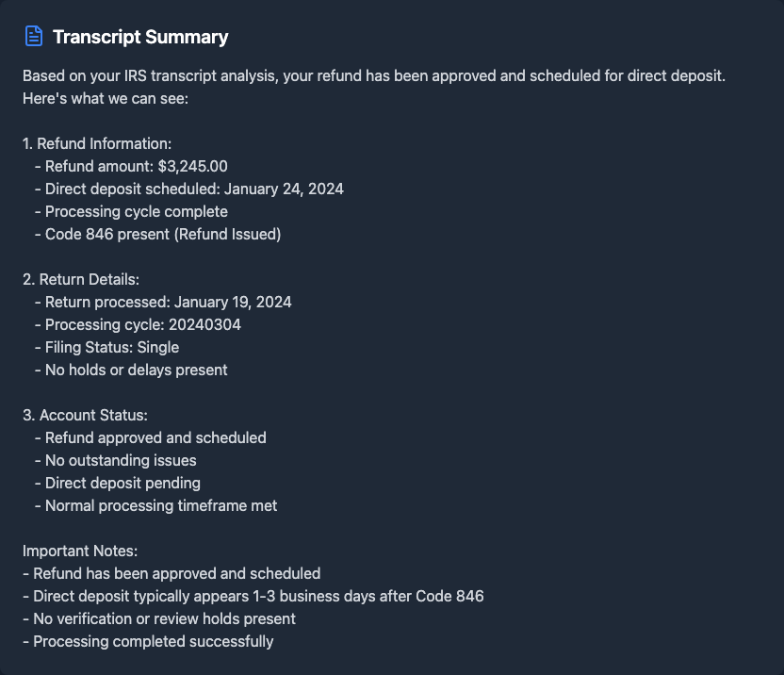Click the Code 846 present line
The width and height of the screenshot is (784, 675).
pos(163,234)
